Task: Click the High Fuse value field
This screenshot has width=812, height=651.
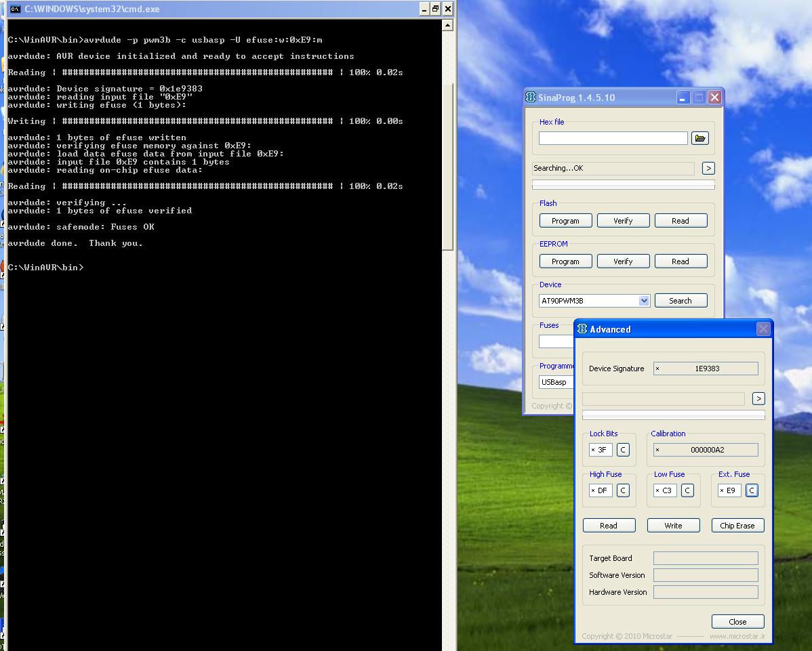Action: 602,490
